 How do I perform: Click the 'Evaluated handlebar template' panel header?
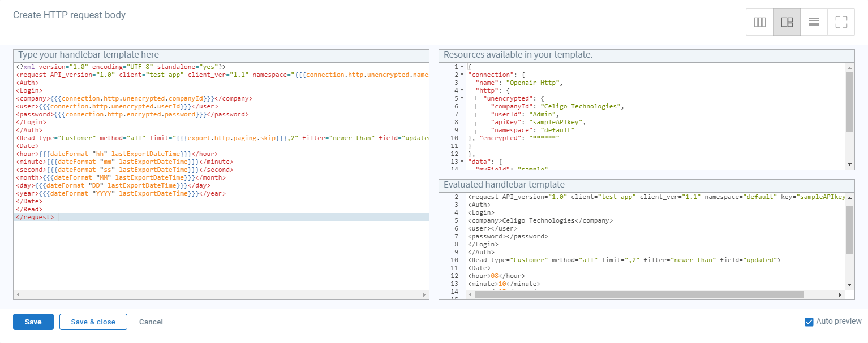[504, 185]
